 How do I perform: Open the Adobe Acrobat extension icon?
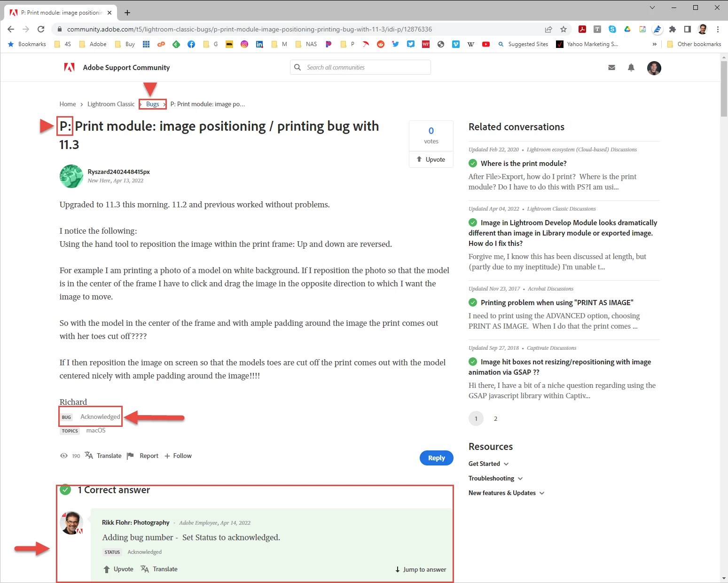point(582,29)
